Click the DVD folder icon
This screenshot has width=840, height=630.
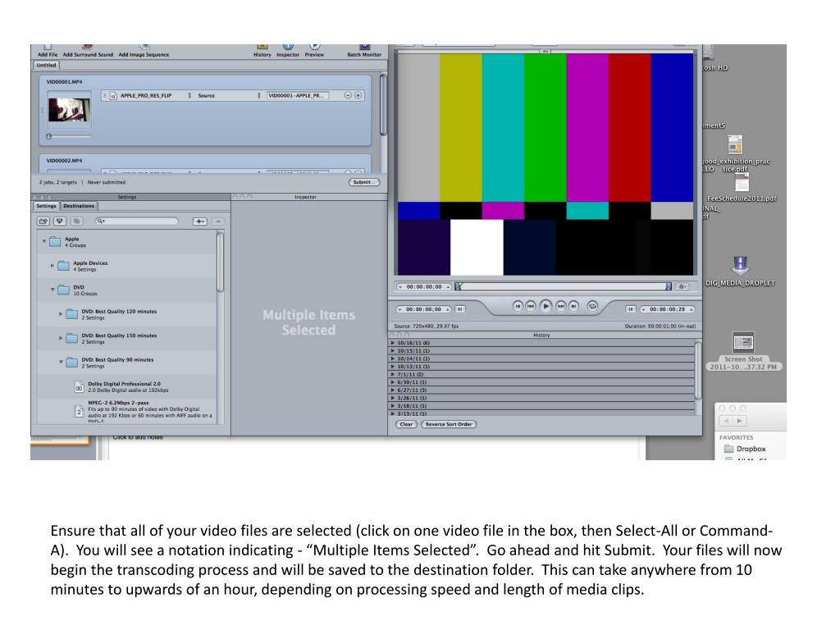(63, 290)
